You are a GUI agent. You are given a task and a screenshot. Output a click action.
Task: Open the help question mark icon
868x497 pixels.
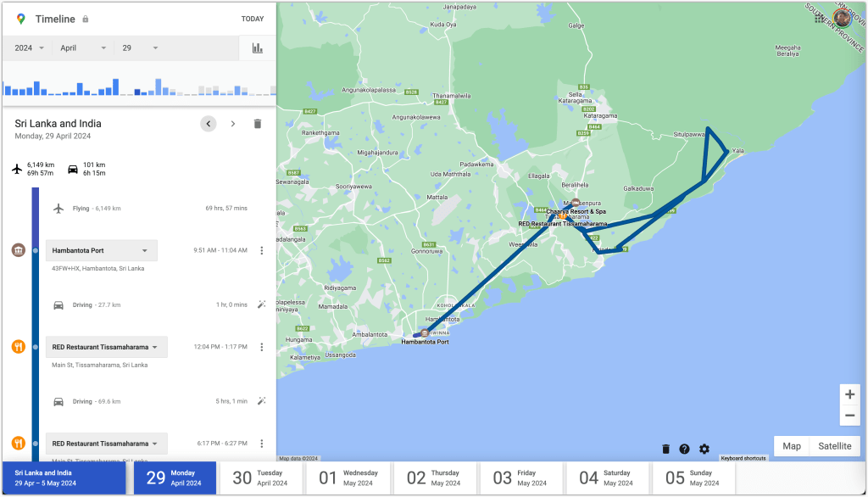point(684,449)
